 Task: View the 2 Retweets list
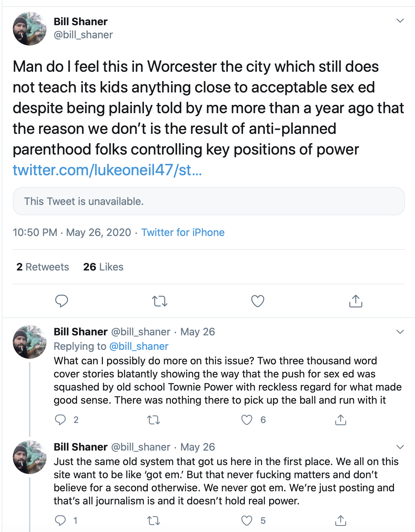pyautogui.click(x=43, y=267)
